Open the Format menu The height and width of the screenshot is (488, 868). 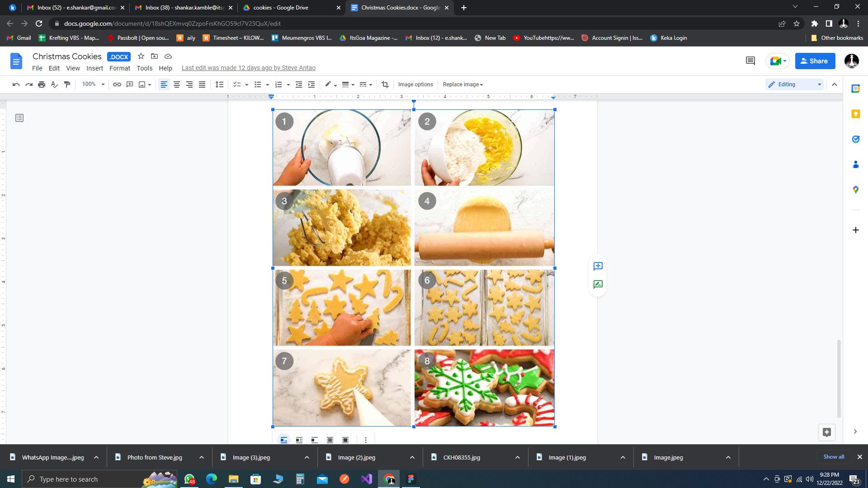[x=119, y=68]
